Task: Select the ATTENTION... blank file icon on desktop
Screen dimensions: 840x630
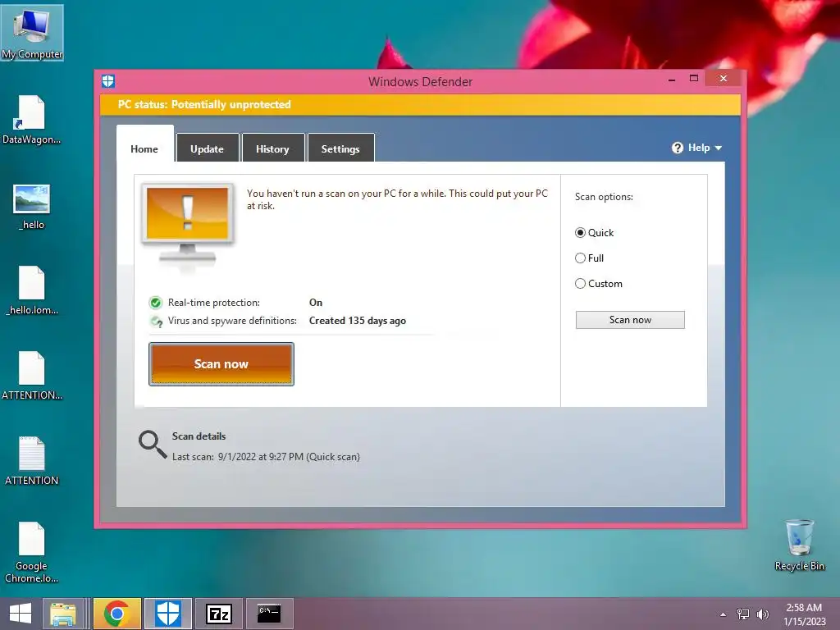Action: click(32, 376)
